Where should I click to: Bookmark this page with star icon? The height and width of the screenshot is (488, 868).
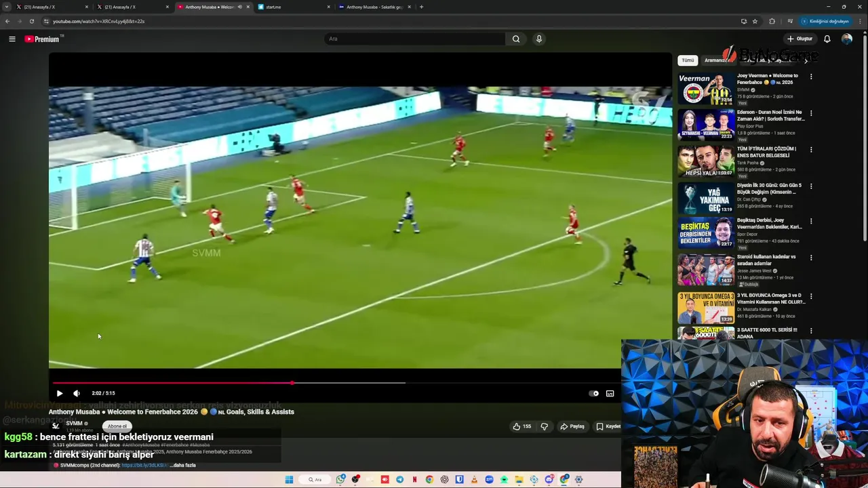755,21
